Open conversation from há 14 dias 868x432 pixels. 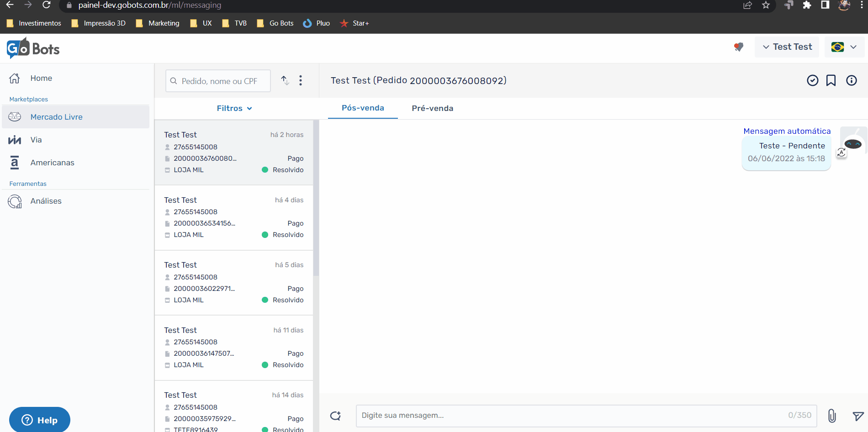click(234, 407)
